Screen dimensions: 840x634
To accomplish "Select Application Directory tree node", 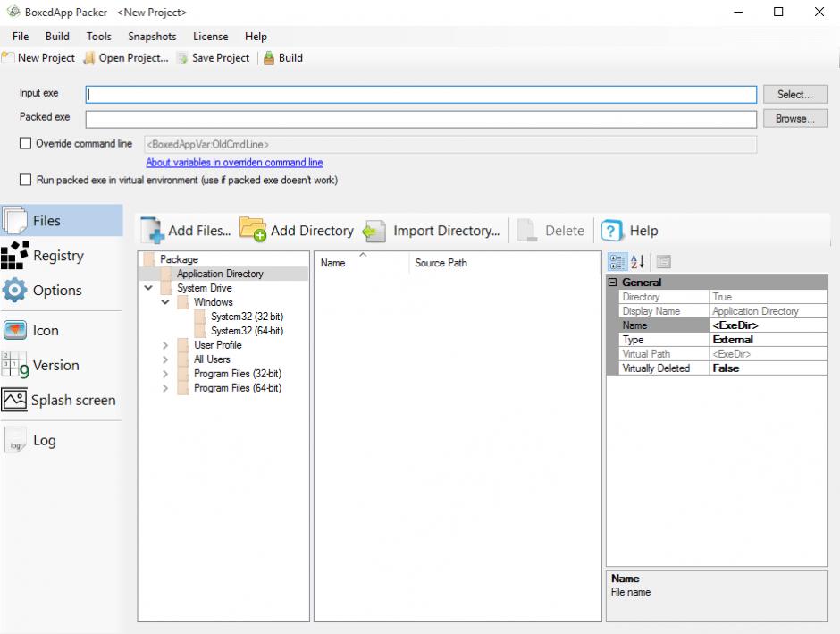I will click(x=220, y=274).
